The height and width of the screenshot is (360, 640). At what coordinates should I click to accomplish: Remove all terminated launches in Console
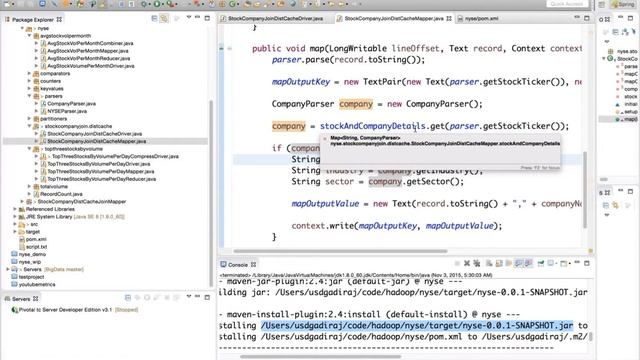point(477,264)
